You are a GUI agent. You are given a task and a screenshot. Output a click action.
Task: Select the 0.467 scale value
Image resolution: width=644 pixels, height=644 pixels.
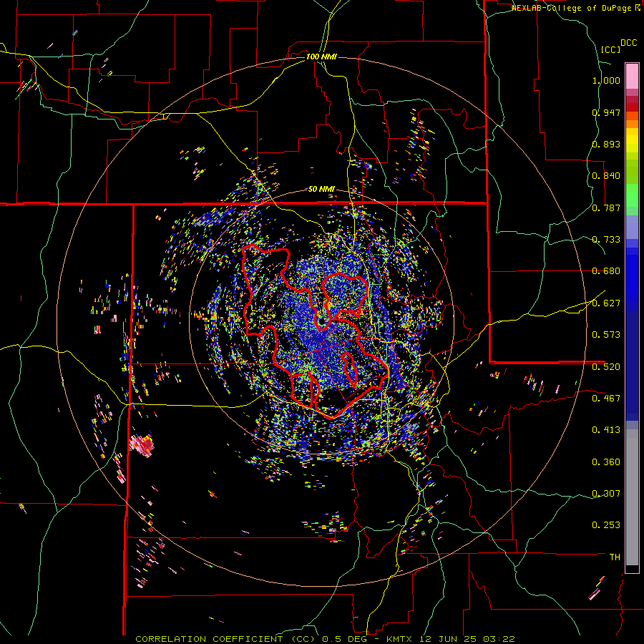(606, 399)
